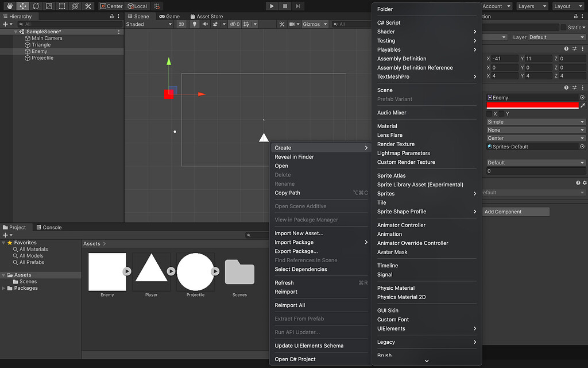Open the grid snapping settings icon
This screenshot has height=368, width=588.
click(x=157, y=6)
